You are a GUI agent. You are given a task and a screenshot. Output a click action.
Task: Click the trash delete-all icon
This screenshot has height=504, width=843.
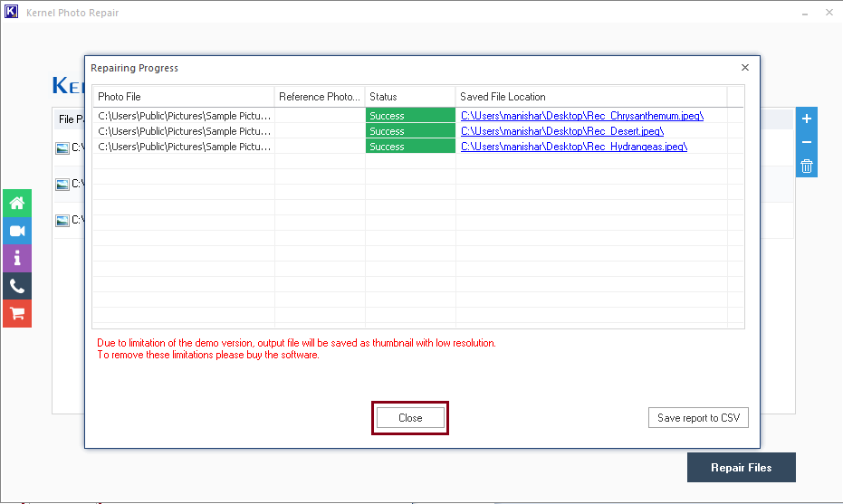pos(807,166)
